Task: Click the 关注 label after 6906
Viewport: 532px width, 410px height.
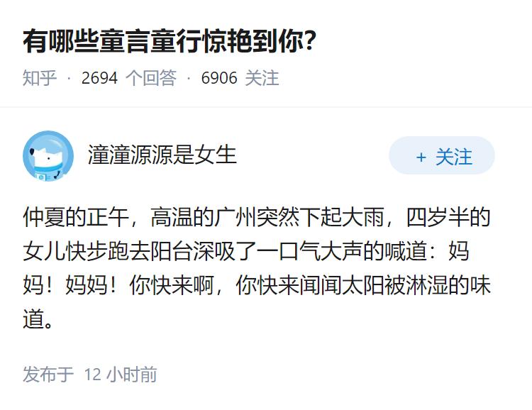Action: click(x=262, y=77)
